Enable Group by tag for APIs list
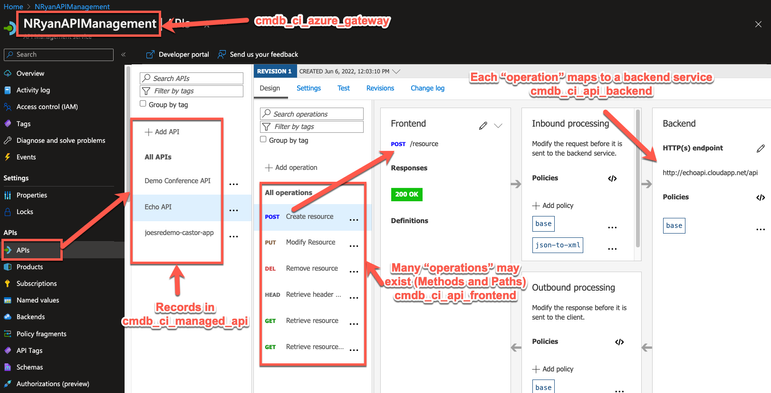 point(143,104)
